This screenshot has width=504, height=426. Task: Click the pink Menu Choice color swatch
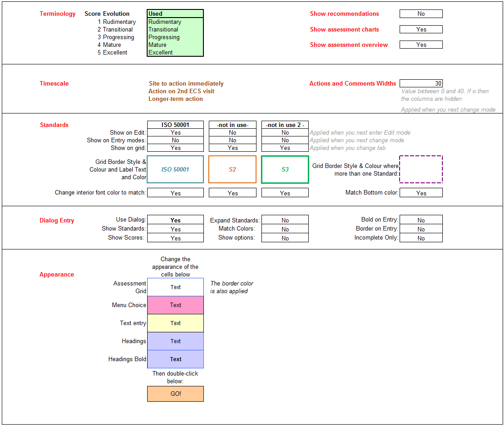point(175,305)
